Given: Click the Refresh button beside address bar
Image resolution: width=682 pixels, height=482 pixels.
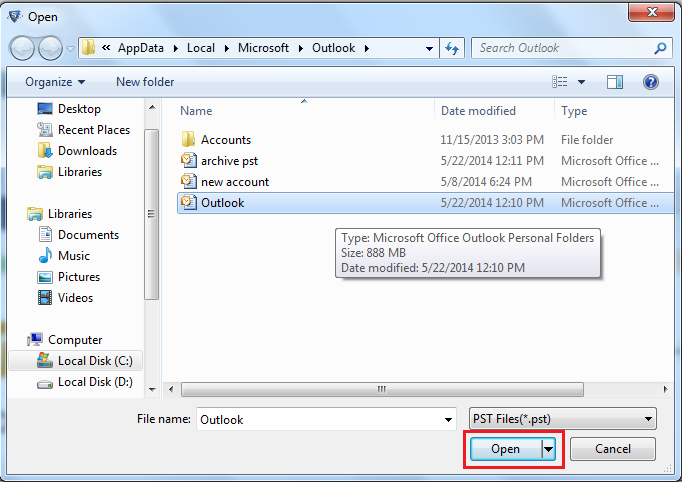Looking at the screenshot, I should [452, 48].
